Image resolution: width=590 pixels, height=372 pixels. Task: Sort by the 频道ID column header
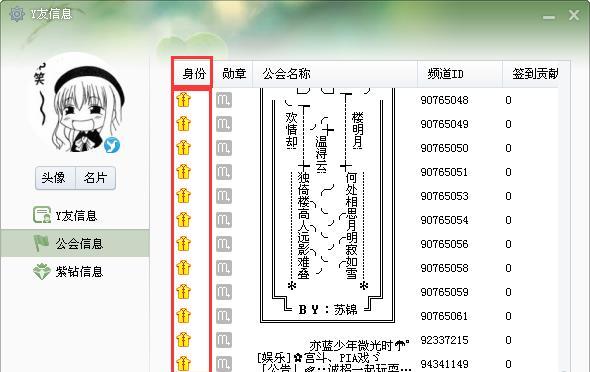pyautogui.click(x=460, y=73)
